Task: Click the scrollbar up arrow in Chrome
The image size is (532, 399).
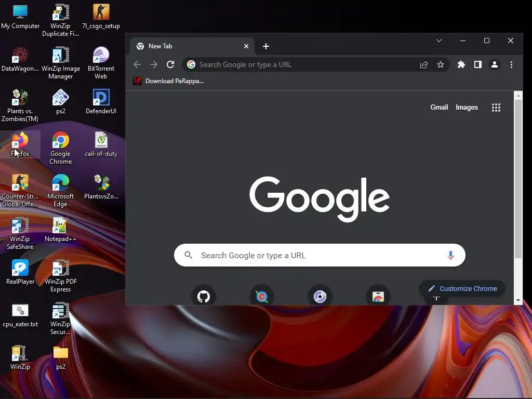Action: point(518,96)
